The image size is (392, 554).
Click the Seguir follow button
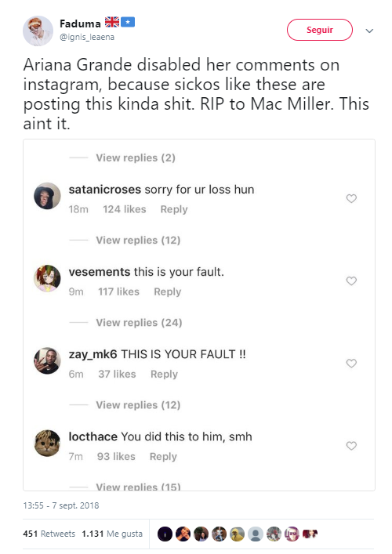[x=320, y=30]
